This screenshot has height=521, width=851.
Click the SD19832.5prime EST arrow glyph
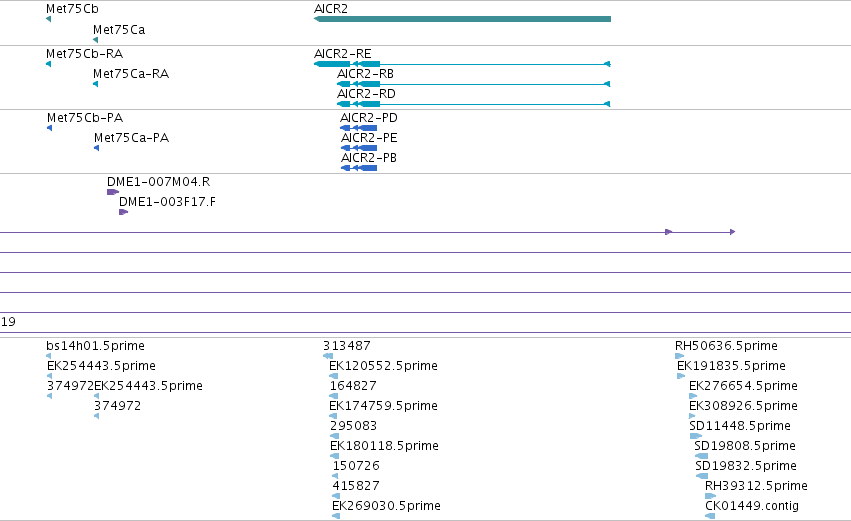click(x=702, y=476)
